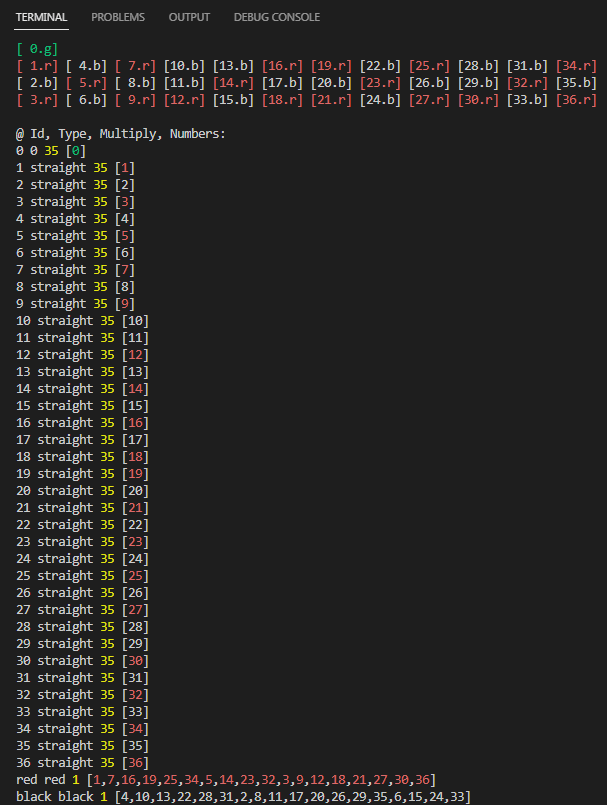The height and width of the screenshot is (805, 607).
Task: Click the [35.b] cell in the table
Action: (577, 82)
